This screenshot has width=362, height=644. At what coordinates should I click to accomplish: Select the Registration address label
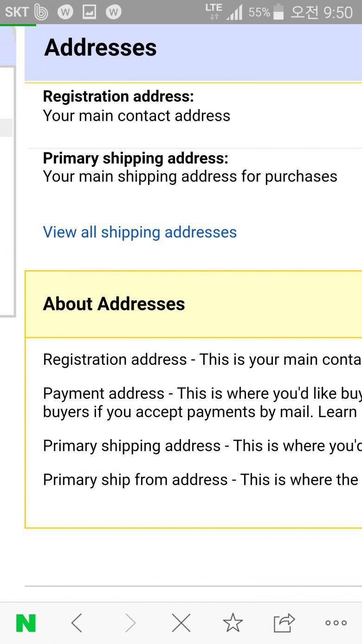[x=118, y=97]
